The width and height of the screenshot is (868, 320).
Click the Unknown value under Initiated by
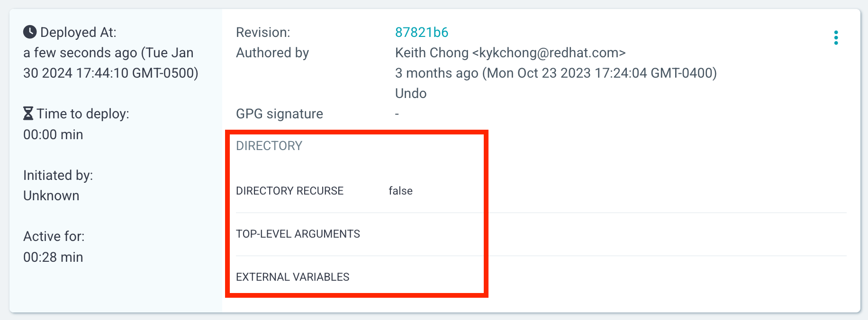[x=51, y=196]
